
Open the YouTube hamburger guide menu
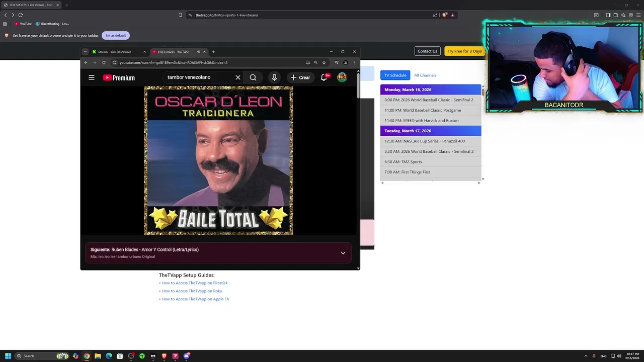point(92,77)
